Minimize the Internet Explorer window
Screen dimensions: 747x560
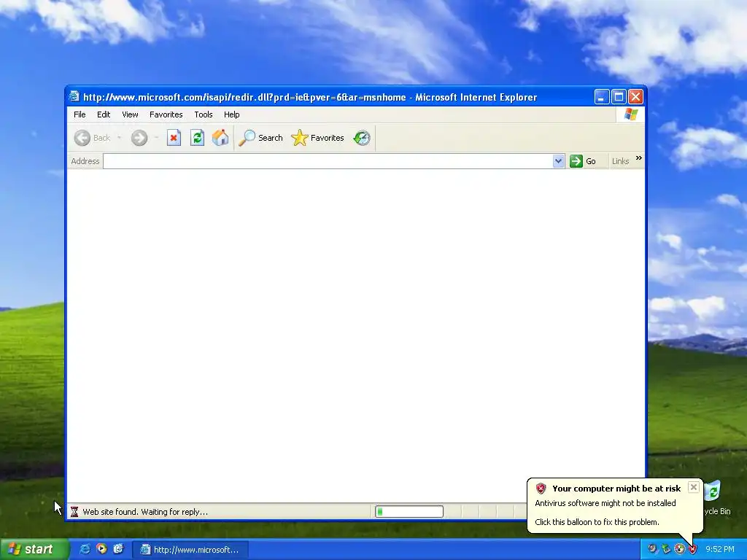click(x=602, y=97)
